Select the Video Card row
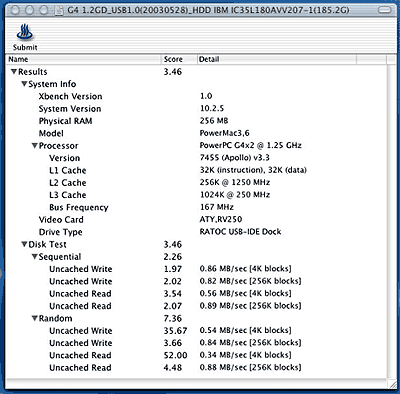The height and width of the screenshot is (394, 400). click(197, 220)
